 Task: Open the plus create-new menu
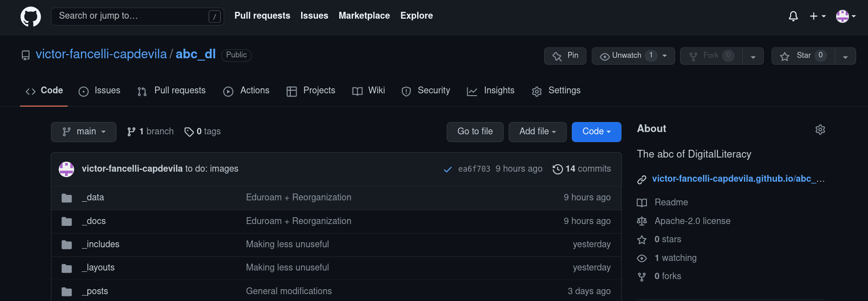click(818, 16)
